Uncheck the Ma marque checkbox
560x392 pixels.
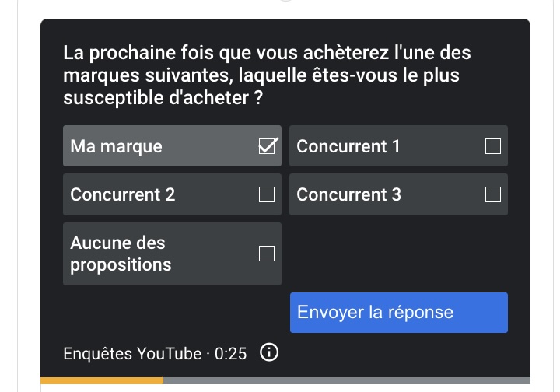coord(267,146)
